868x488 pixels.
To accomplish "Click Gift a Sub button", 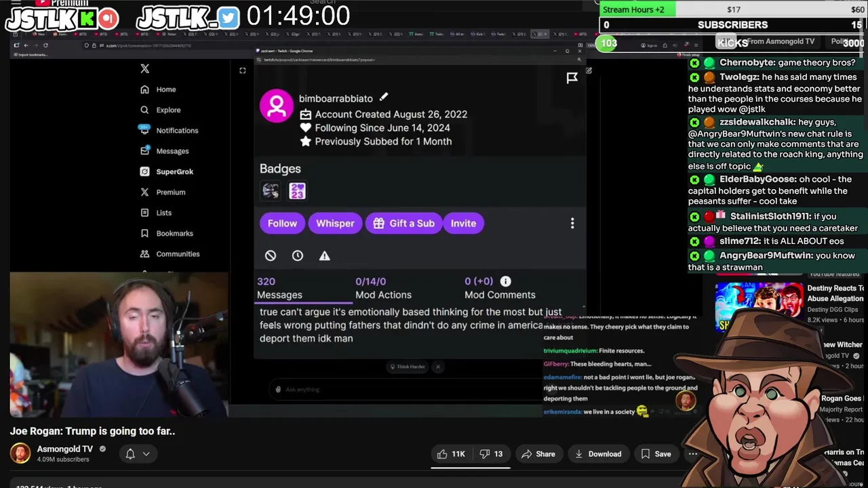I will pyautogui.click(x=404, y=223).
